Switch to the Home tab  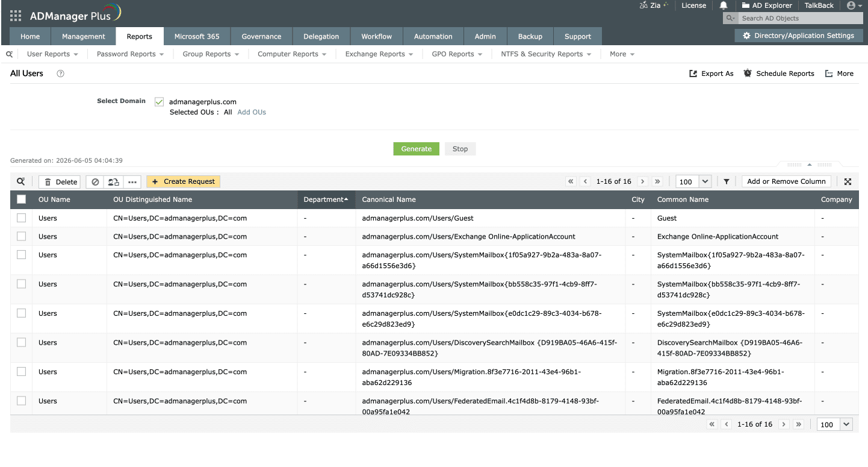pos(30,36)
